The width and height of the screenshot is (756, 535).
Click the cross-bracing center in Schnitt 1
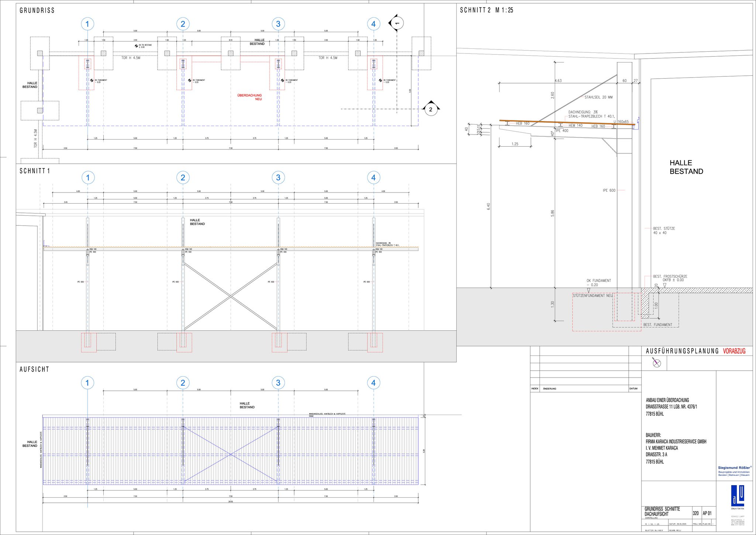tap(231, 296)
